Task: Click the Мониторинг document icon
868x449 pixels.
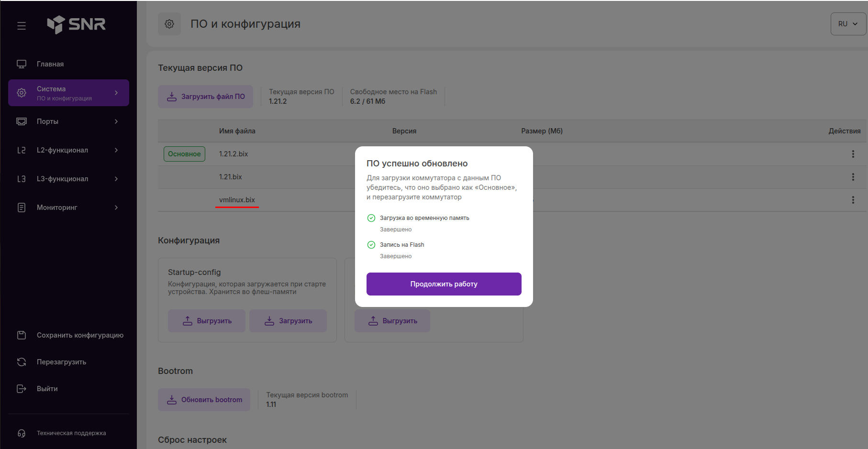Action: pos(22,208)
